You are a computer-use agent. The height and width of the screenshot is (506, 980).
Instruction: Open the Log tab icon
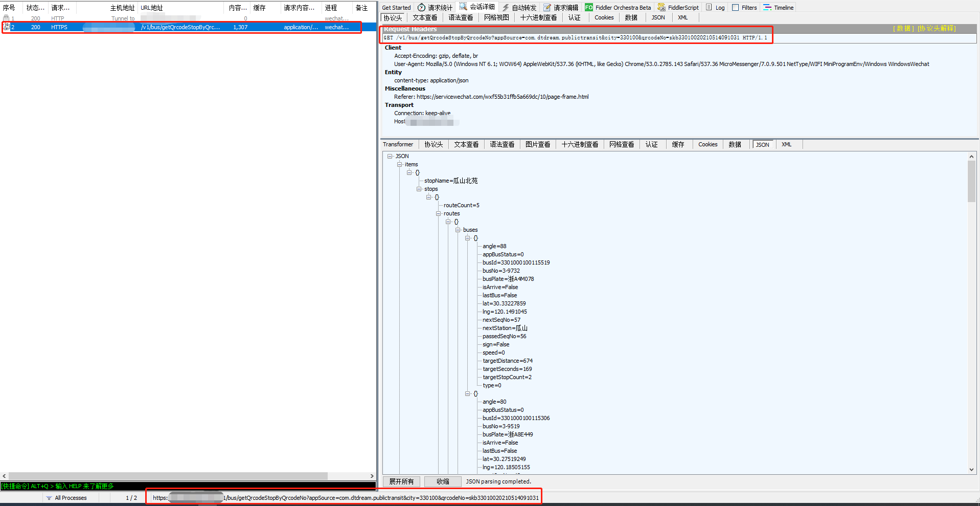click(709, 7)
